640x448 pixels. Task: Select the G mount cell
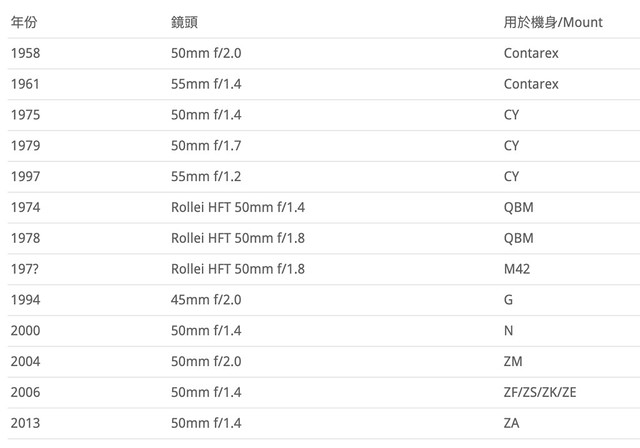click(508, 300)
